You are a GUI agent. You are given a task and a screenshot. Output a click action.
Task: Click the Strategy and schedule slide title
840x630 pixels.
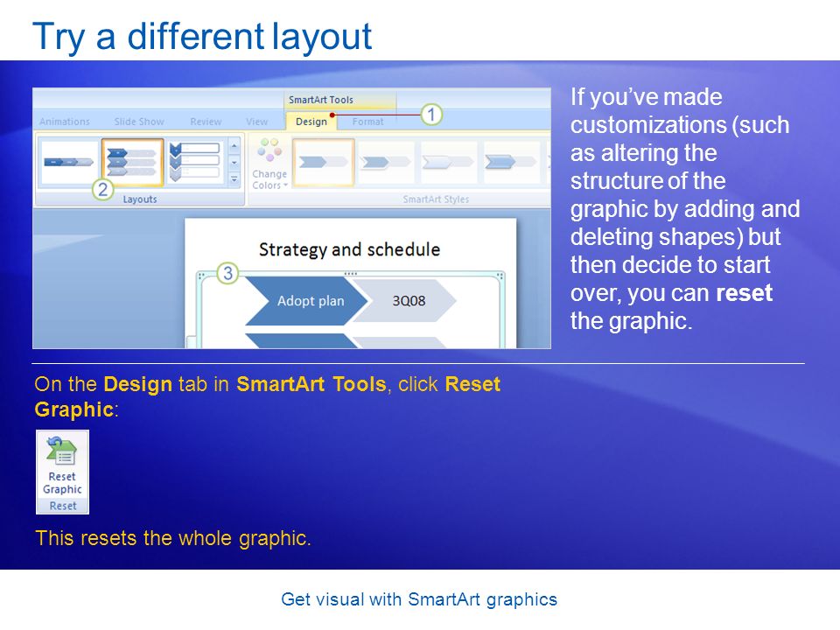click(349, 249)
